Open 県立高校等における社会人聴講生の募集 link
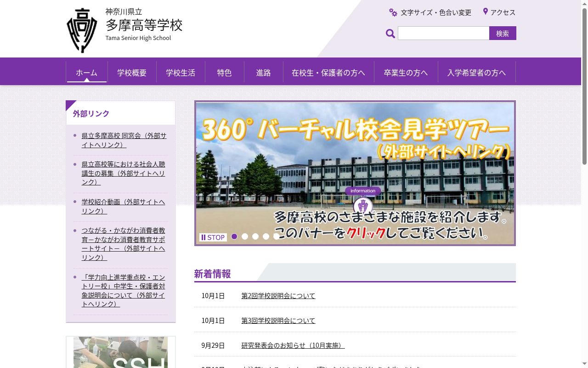This screenshot has width=588, height=368. pos(123,173)
